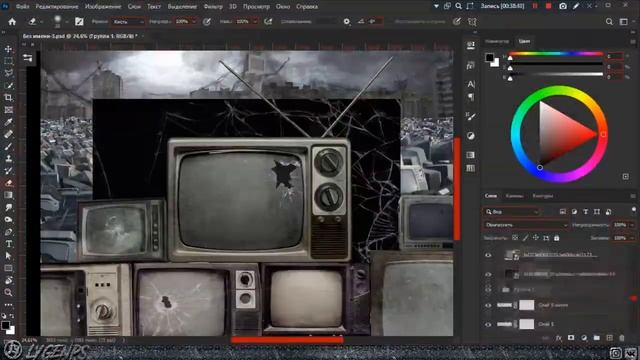Open the layer filter type dropdown
The width and height of the screenshot is (640, 360).
pos(511,211)
